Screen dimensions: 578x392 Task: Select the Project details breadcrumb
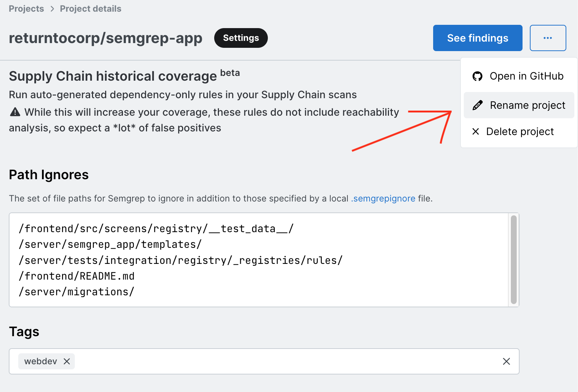tap(90, 9)
